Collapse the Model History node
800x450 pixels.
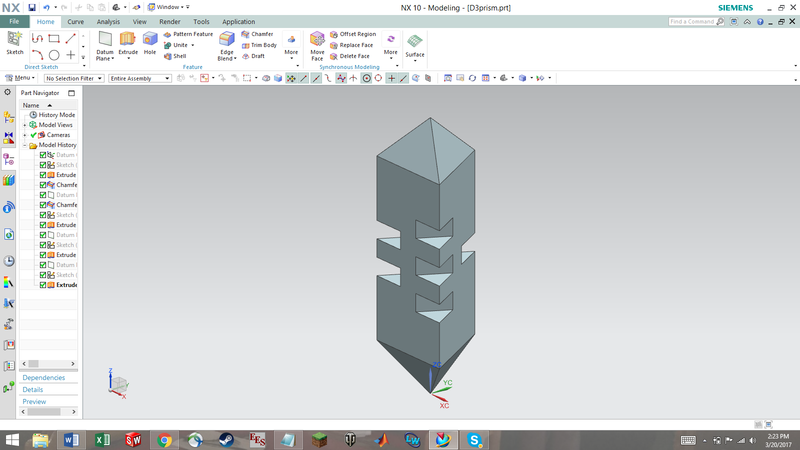(x=24, y=145)
